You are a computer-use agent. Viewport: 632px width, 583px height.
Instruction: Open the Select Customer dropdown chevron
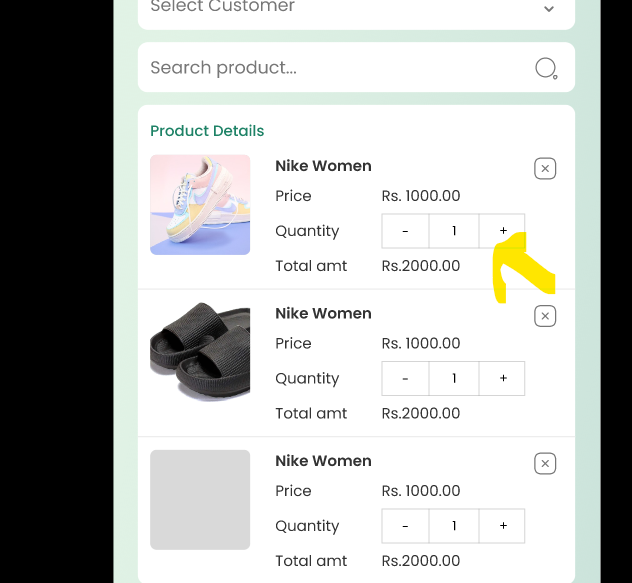coord(549,8)
